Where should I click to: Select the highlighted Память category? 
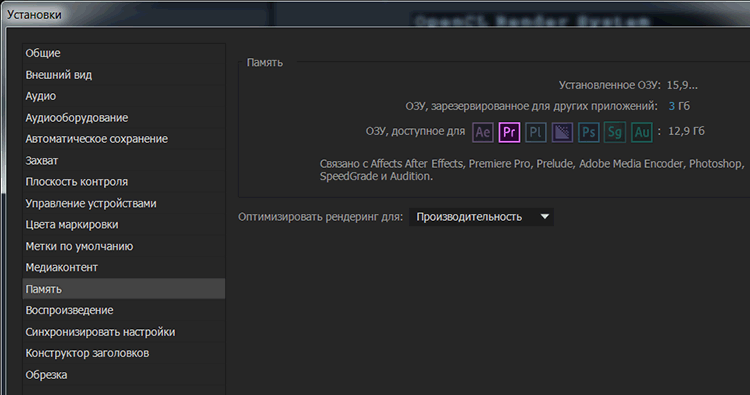(x=124, y=289)
